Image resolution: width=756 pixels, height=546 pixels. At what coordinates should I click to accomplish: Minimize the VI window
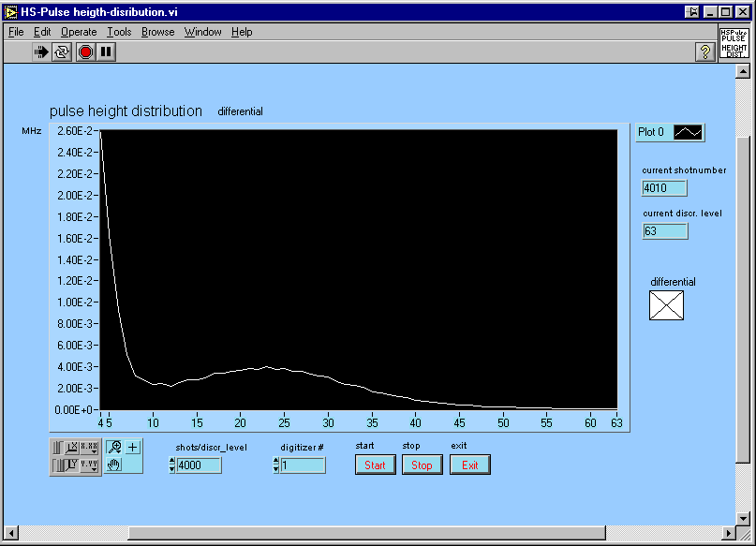click(709, 12)
